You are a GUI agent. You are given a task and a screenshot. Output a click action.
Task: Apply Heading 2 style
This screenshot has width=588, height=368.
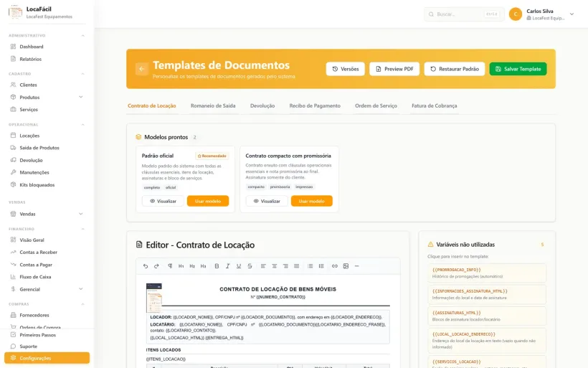[192, 266]
